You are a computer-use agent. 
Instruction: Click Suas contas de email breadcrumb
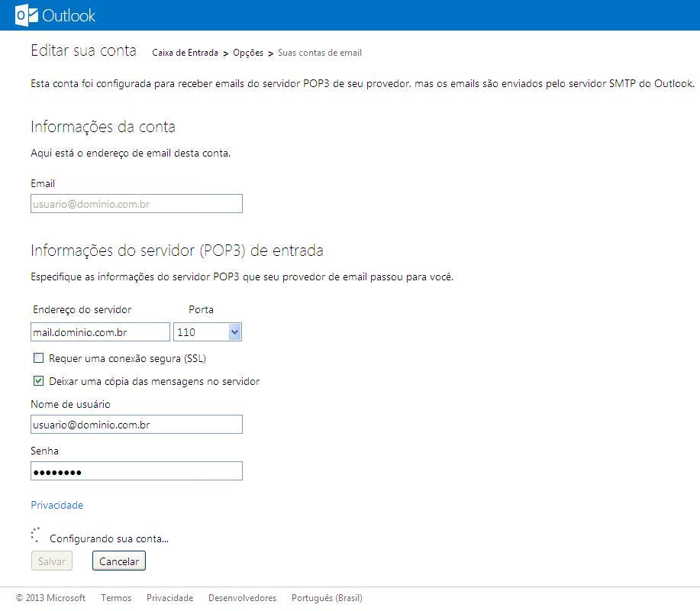pyautogui.click(x=320, y=53)
